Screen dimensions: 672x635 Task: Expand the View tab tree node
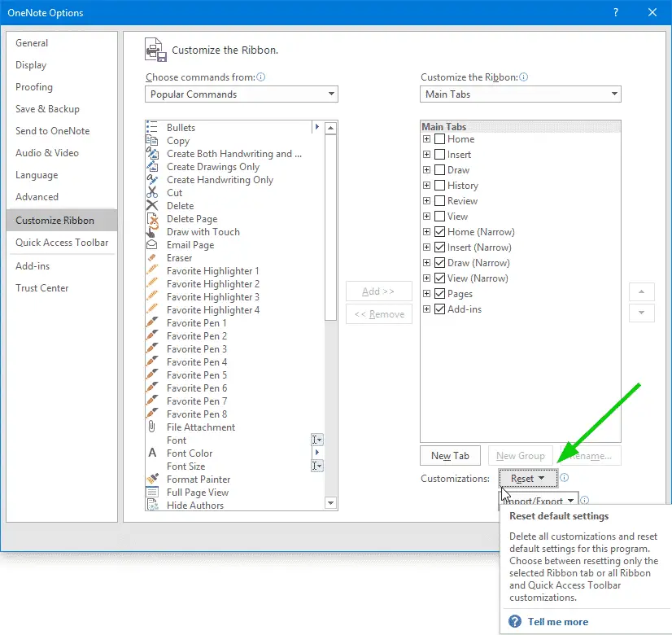tap(426, 216)
